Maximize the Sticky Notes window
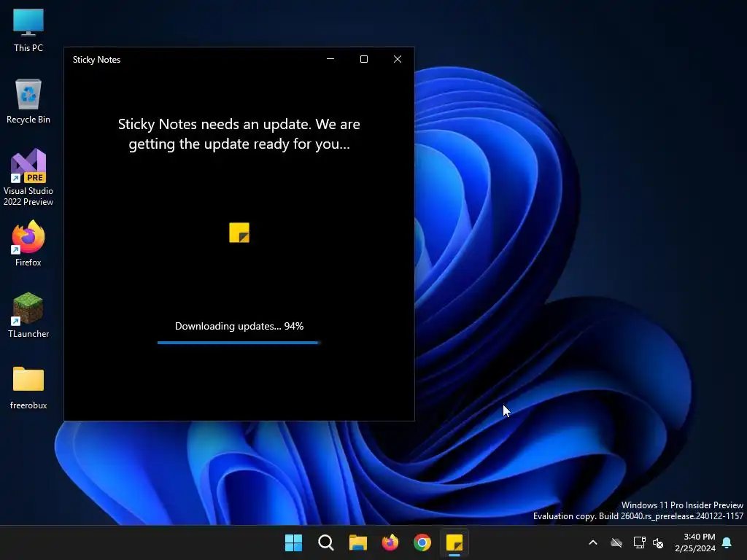This screenshot has height=560, width=747. tap(364, 59)
